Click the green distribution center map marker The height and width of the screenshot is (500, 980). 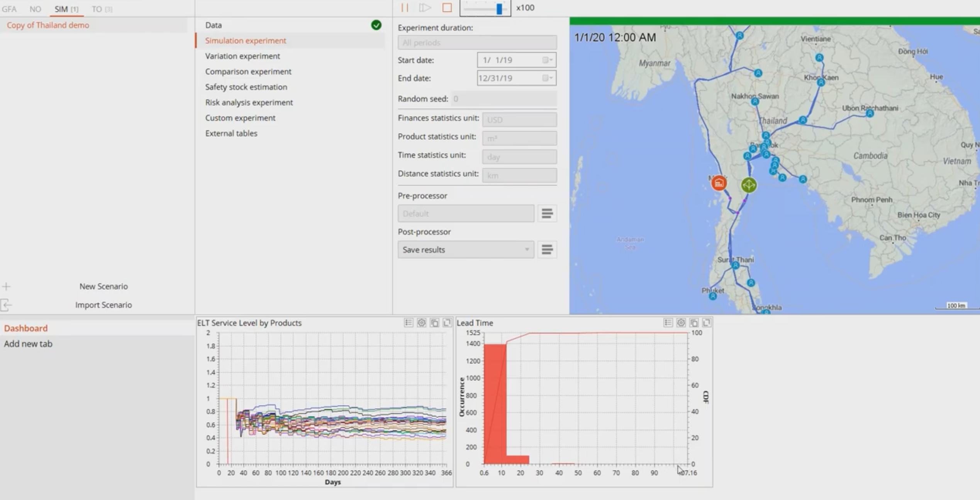click(749, 185)
